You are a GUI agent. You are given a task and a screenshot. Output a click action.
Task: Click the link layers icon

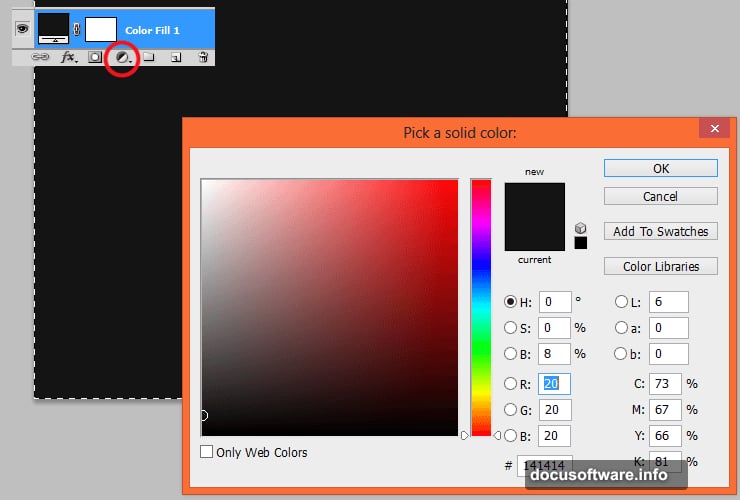click(40, 57)
